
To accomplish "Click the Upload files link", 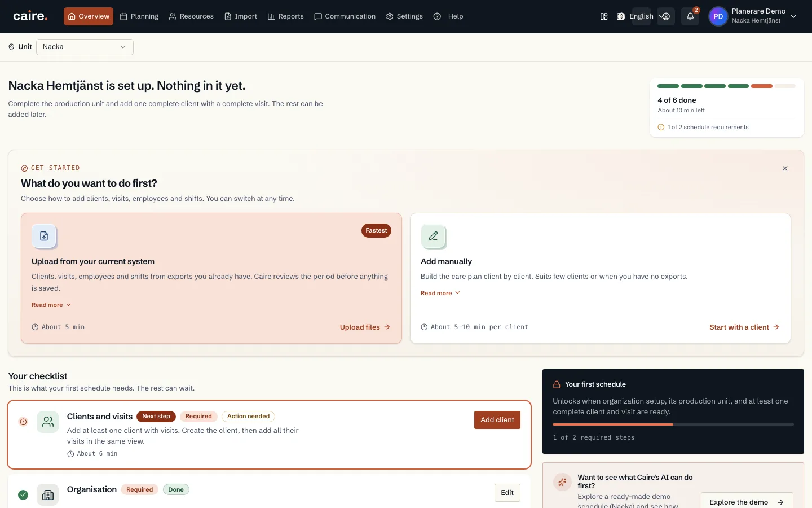I will [365, 327].
